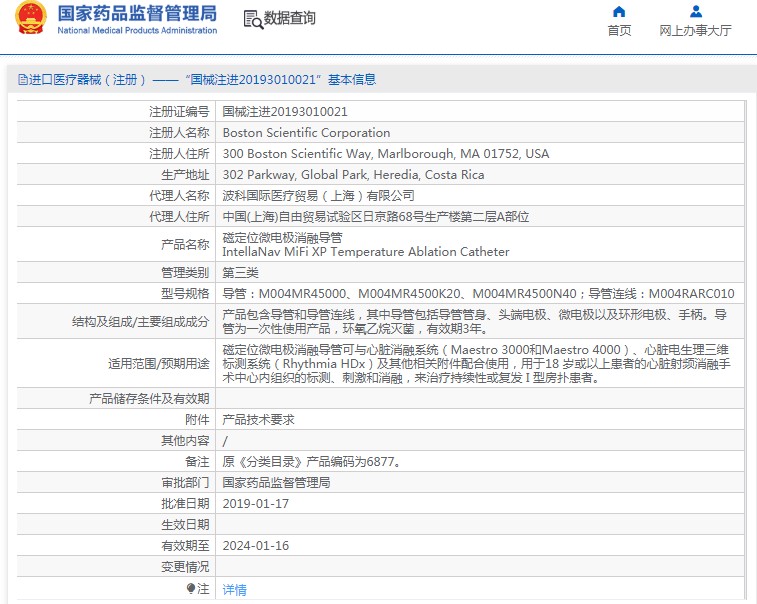Viewport: 757px width, 604px height.
Task: Click the 审批部门 label
Action: click(x=185, y=483)
